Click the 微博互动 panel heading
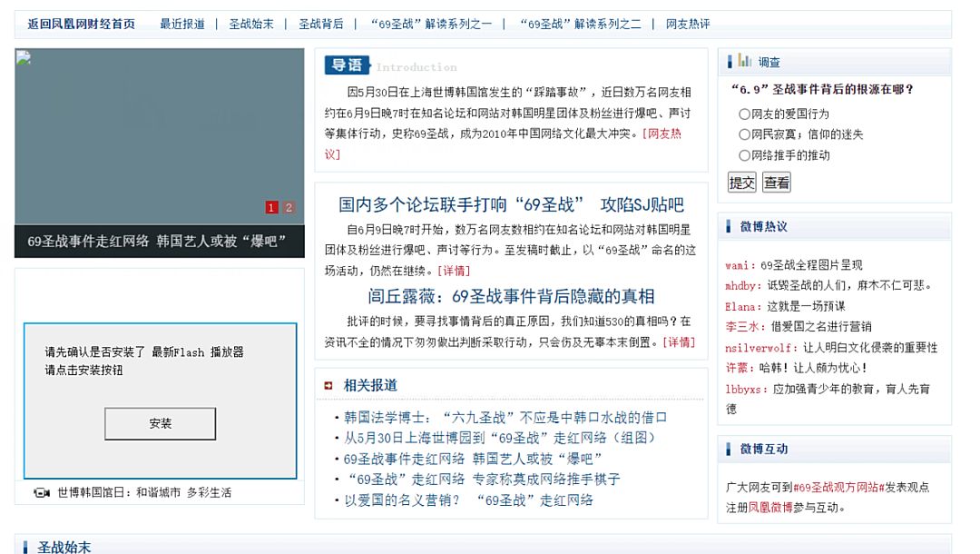The height and width of the screenshot is (554, 980). click(763, 449)
